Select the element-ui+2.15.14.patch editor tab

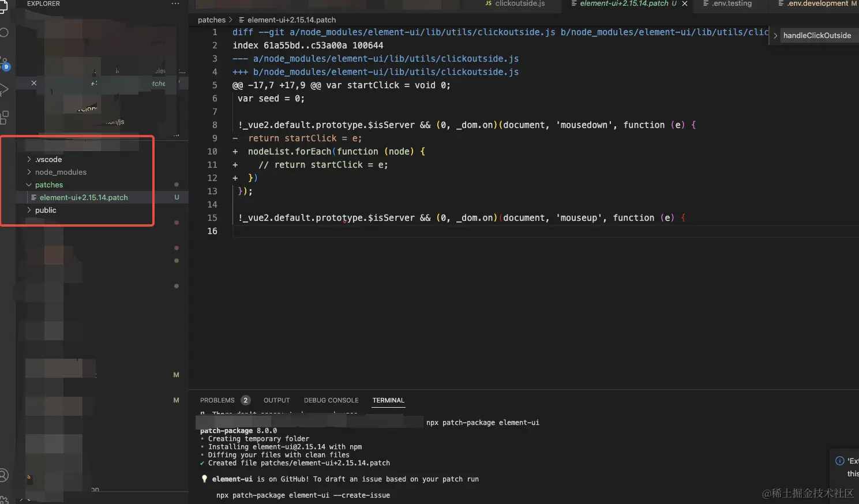tap(624, 3)
